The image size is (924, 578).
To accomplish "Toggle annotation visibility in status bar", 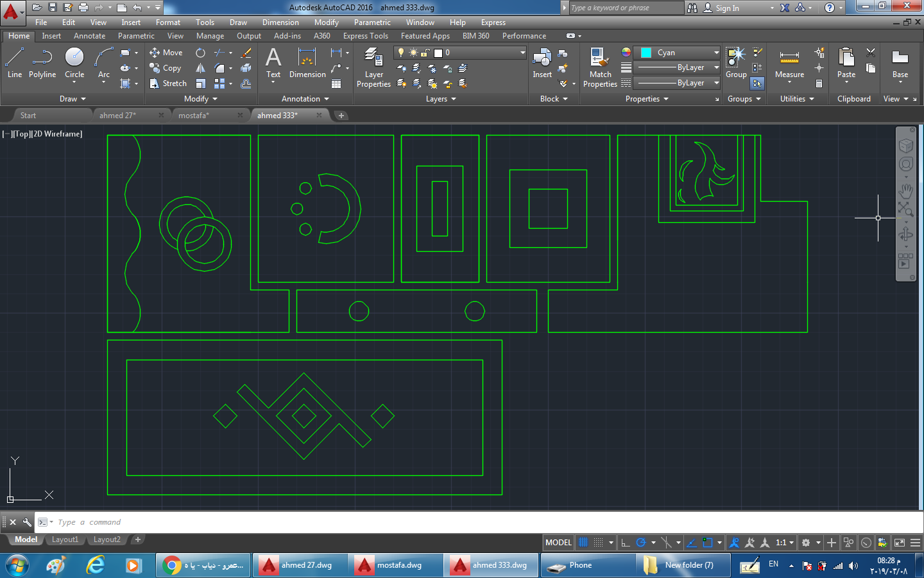I will point(734,543).
